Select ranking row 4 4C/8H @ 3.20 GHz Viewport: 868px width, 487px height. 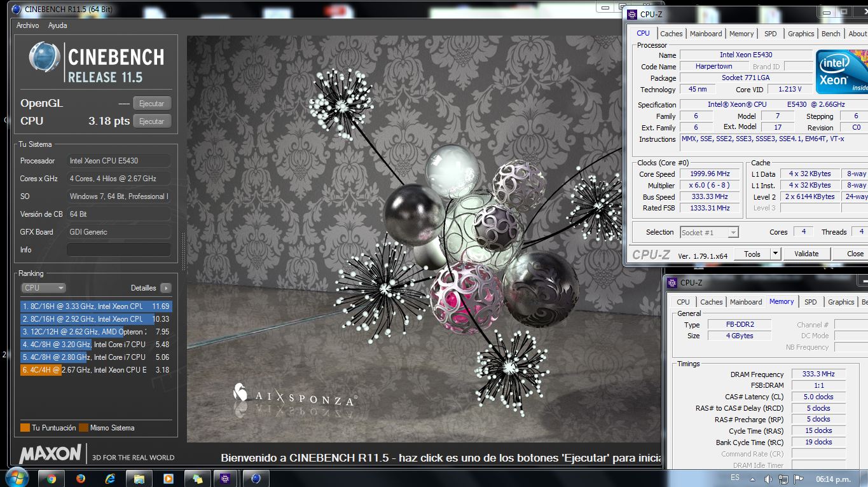[x=96, y=345]
